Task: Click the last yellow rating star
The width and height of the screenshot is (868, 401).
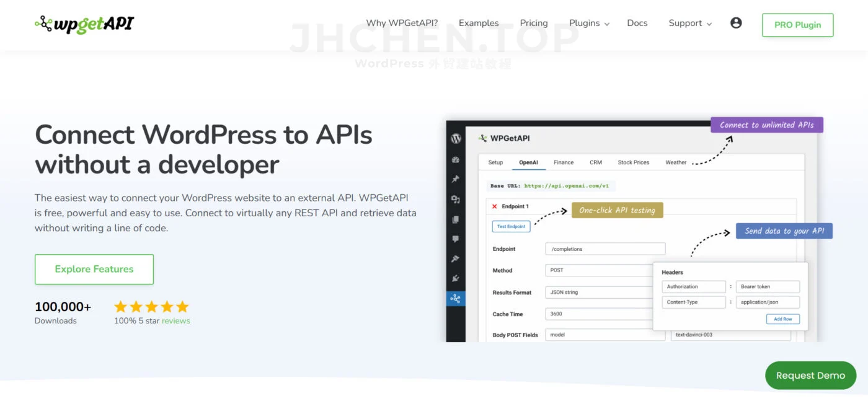Action: (x=182, y=306)
